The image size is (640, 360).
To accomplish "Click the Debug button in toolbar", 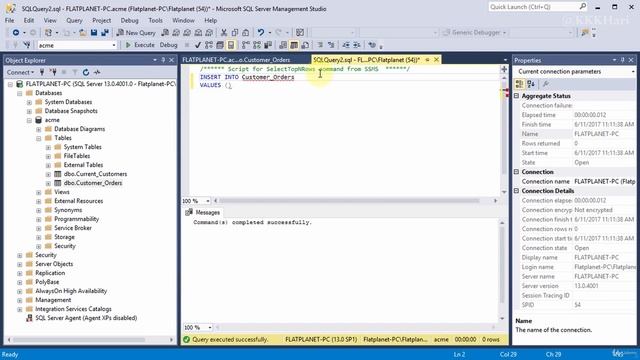I will click(x=168, y=45).
